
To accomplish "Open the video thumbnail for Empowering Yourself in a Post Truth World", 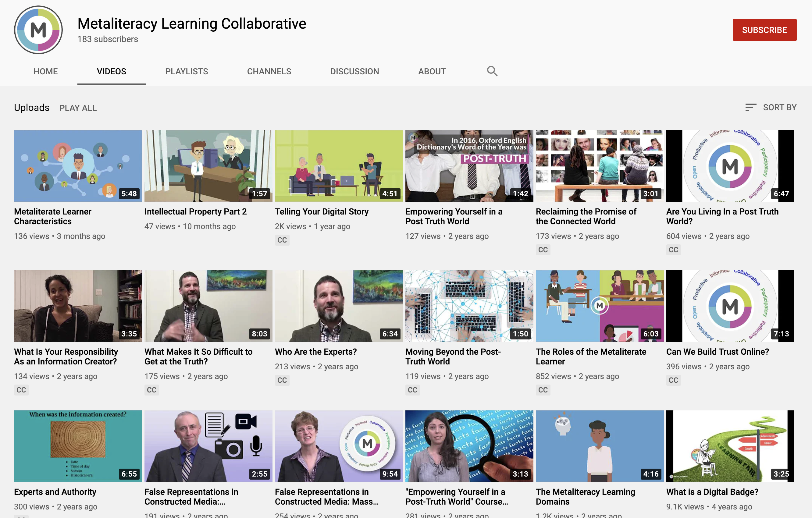I will tap(469, 166).
